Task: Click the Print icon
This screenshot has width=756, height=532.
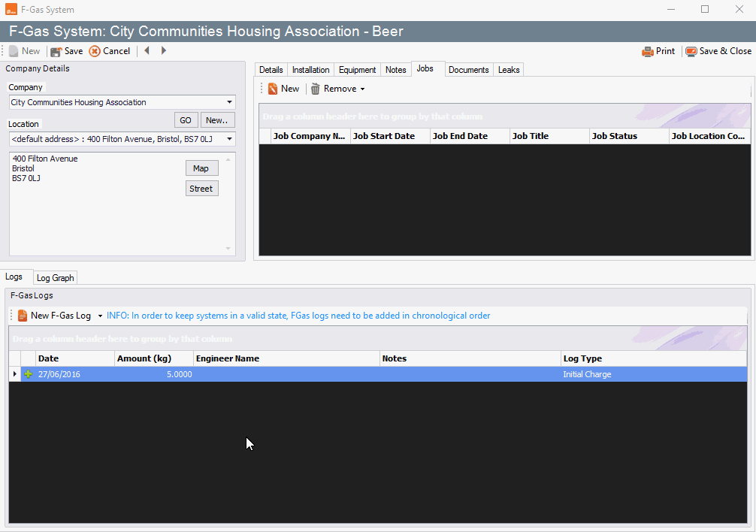Action: pos(648,52)
